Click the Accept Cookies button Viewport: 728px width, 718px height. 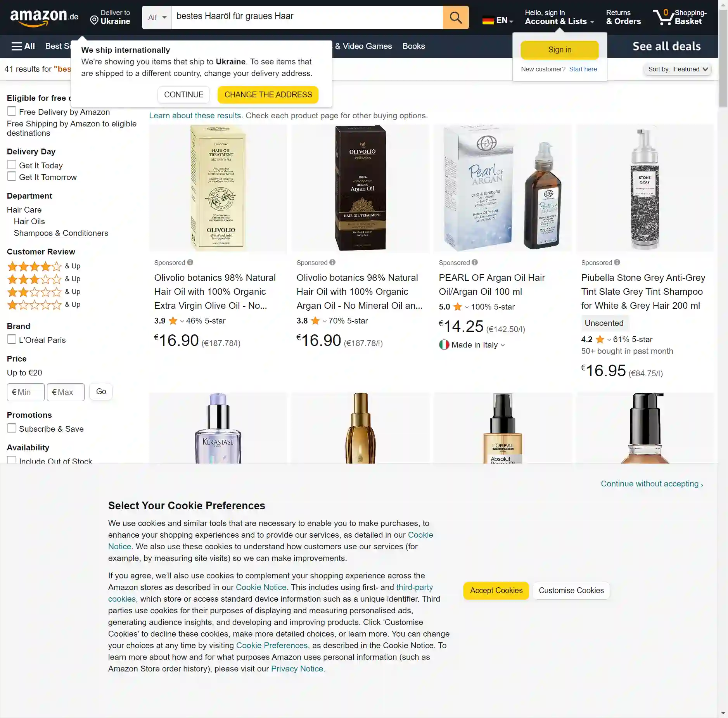click(x=496, y=590)
